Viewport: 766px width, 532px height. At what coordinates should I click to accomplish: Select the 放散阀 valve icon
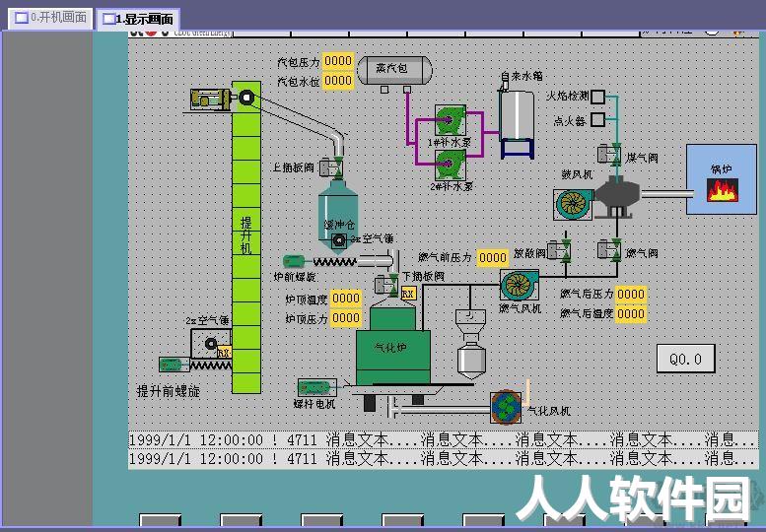pyautogui.click(x=559, y=251)
